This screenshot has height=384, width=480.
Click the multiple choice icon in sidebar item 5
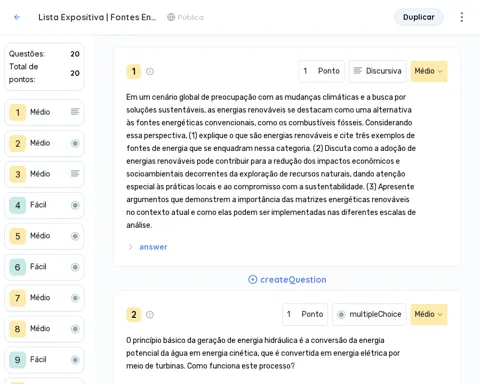coord(75,236)
